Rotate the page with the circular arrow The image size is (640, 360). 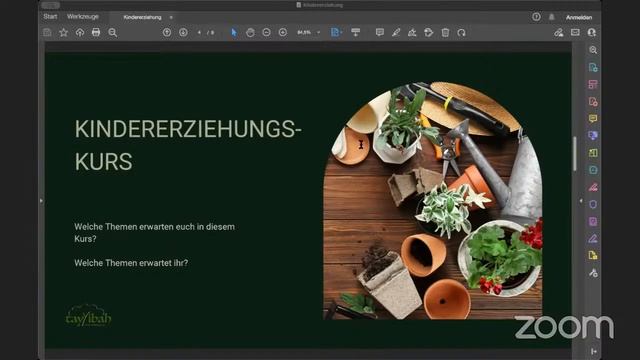coord(462,32)
